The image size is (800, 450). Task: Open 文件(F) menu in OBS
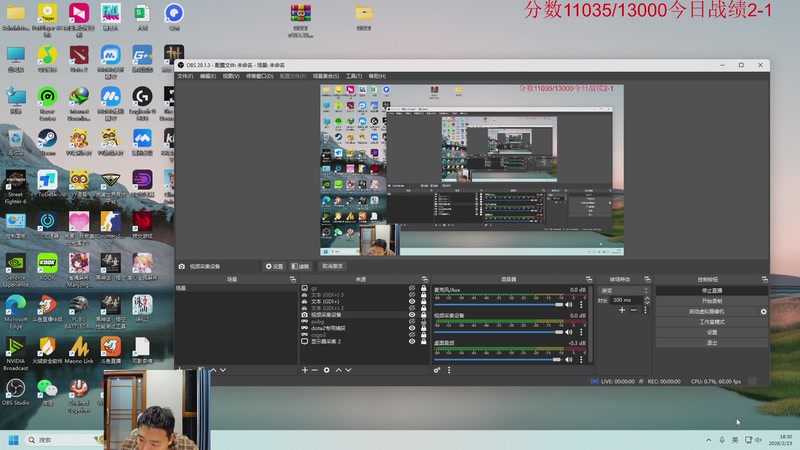point(185,76)
